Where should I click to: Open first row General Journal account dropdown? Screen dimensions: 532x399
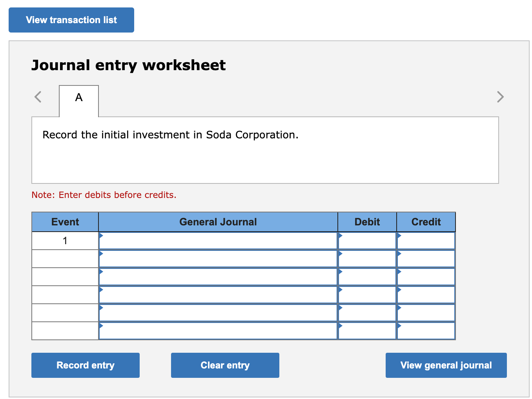[x=218, y=241]
